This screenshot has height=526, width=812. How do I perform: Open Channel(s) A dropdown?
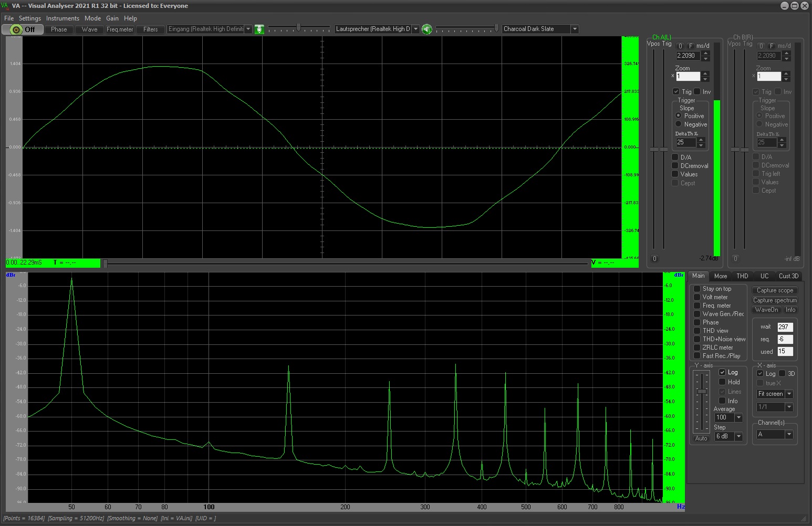coord(789,434)
